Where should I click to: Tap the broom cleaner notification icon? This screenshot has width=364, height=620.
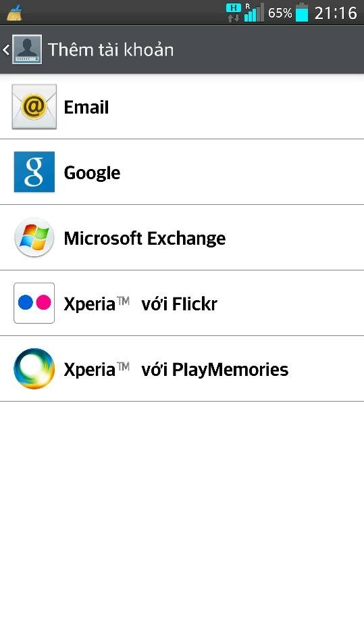(14, 12)
